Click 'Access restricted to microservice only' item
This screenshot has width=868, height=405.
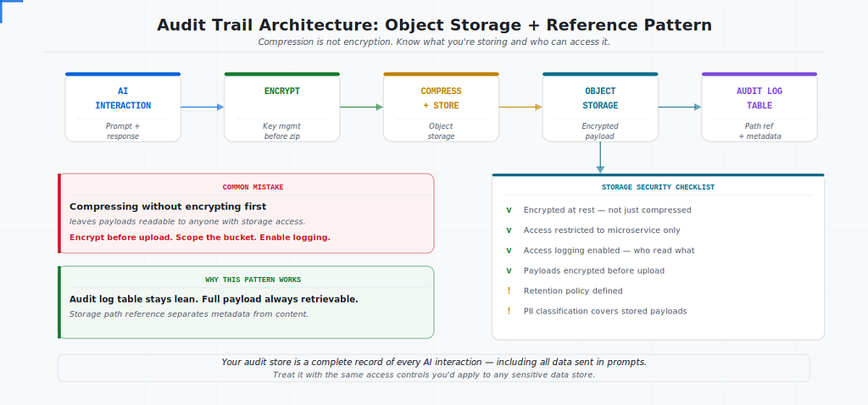pos(602,230)
